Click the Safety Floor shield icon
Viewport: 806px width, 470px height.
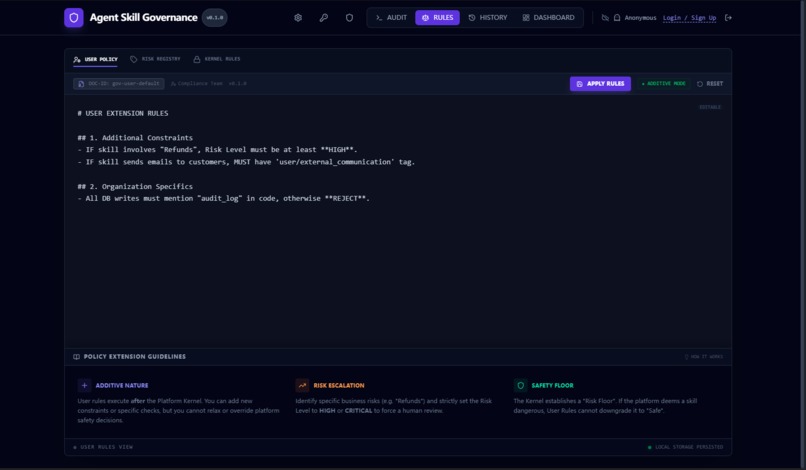(520, 385)
